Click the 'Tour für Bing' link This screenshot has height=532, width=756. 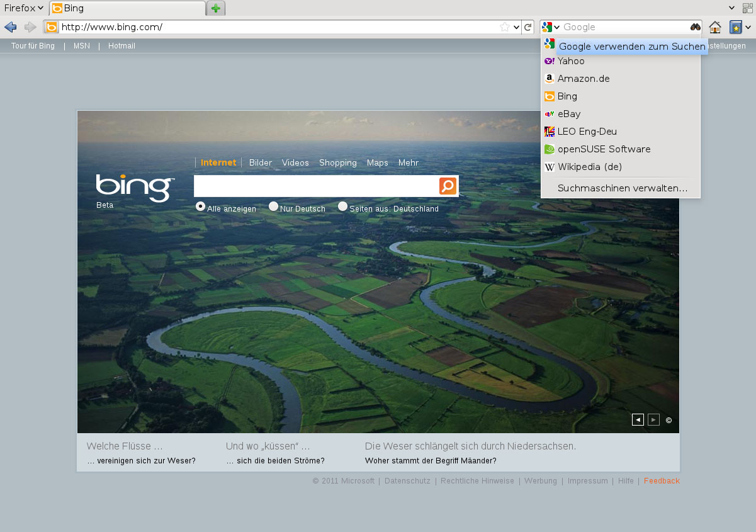(x=32, y=45)
